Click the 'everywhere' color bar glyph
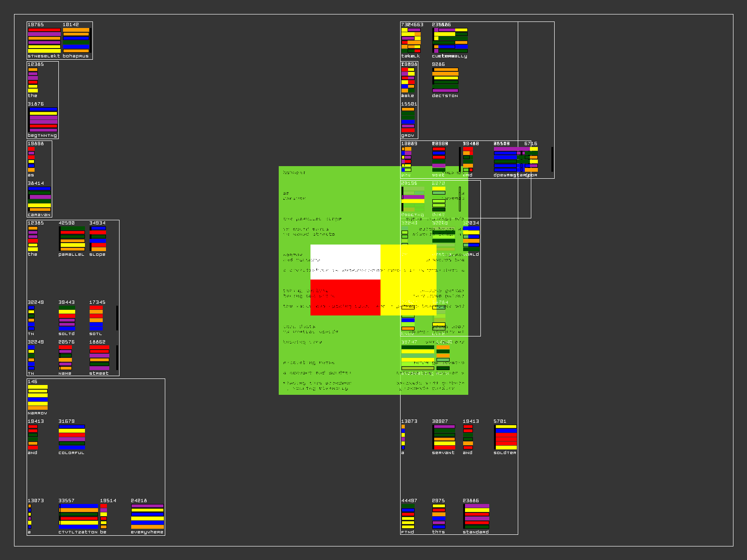747x560 pixels. [147, 516]
